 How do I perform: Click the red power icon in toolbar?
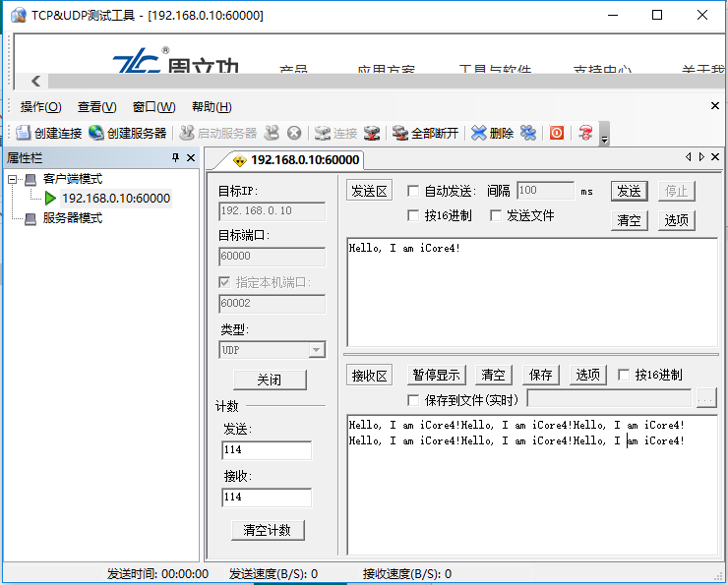557,133
